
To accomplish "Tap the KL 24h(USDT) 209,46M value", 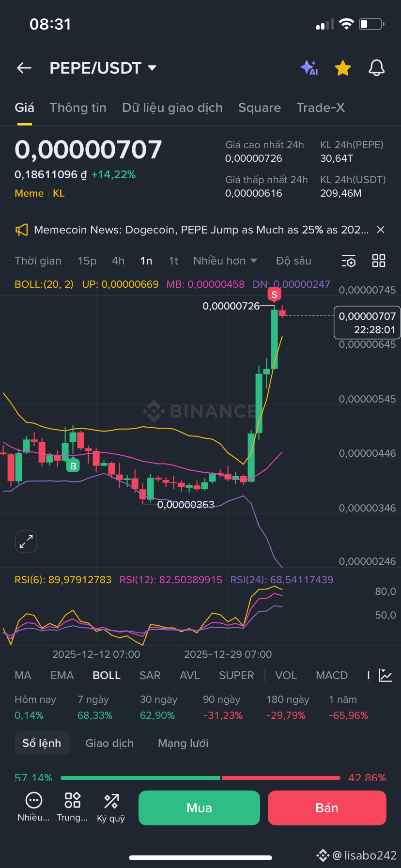I will [x=341, y=193].
